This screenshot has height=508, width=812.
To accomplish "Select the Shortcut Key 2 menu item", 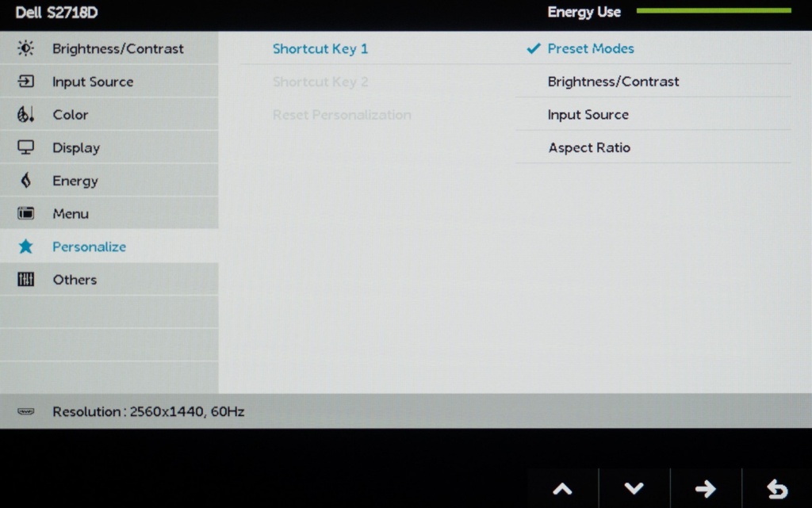I will (320, 82).
